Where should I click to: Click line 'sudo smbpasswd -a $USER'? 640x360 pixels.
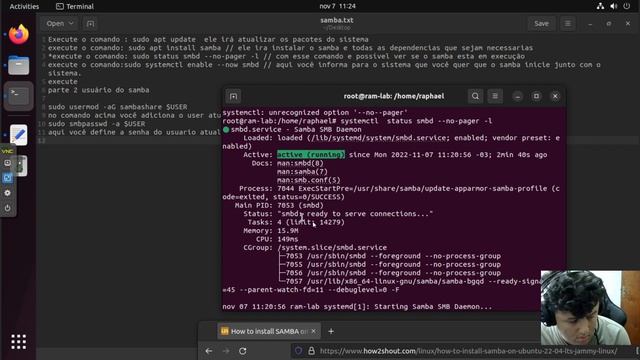96,124
